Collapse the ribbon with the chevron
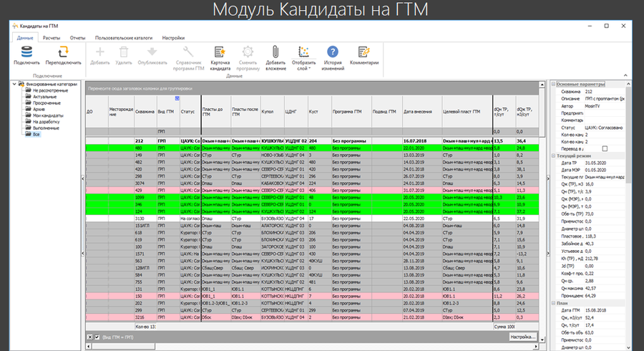The height and width of the screenshot is (351, 644). [x=625, y=75]
